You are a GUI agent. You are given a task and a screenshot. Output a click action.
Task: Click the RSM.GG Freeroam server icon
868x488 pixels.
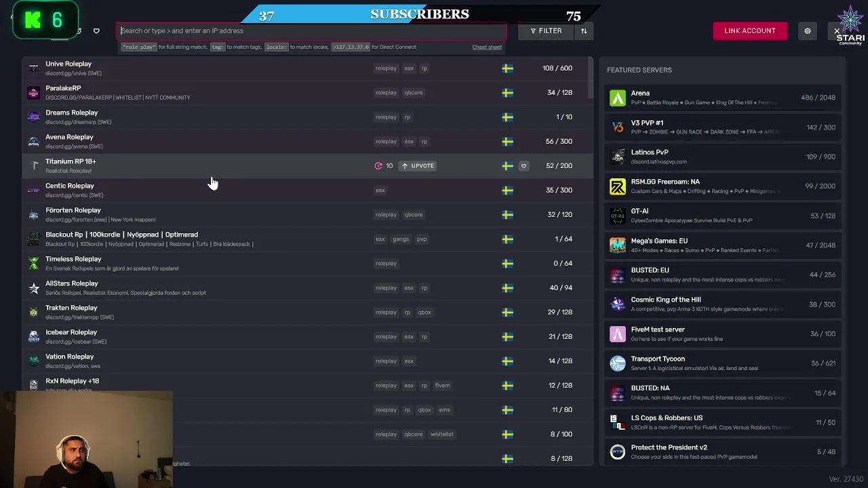tap(617, 186)
